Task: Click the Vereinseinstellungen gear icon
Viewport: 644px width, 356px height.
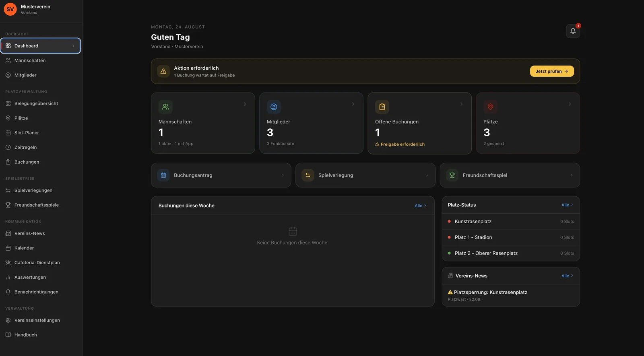Action: [8, 320]
